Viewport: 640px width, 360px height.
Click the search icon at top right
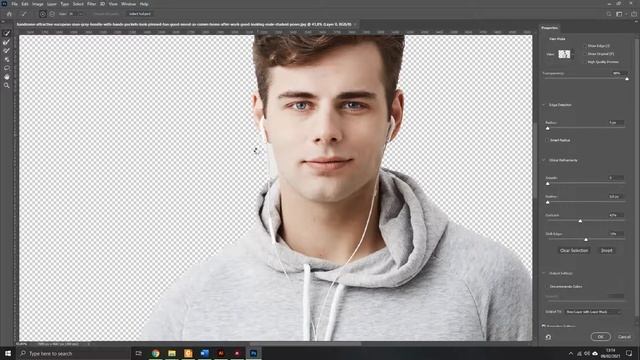coord(609,14)
